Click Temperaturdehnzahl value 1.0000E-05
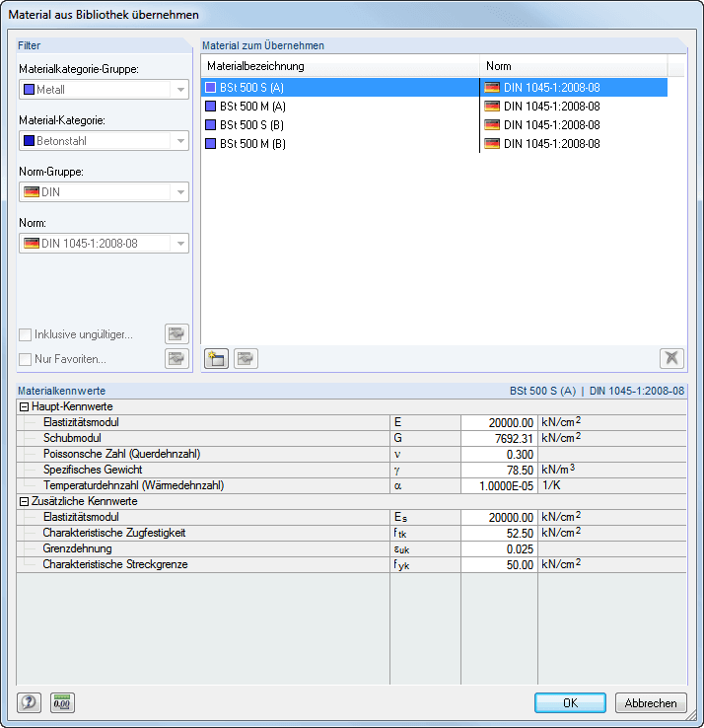Screen dimensions: 704x728 pos(499,486)
